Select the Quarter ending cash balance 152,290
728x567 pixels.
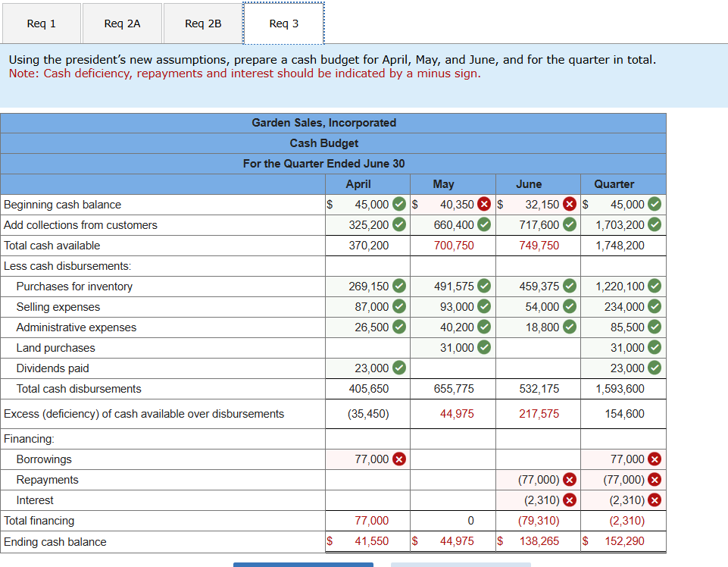click(624, 541)
